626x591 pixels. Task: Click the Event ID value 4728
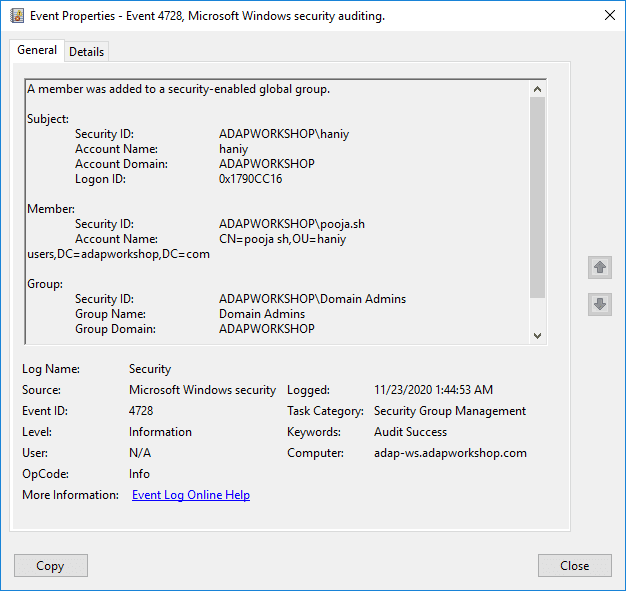tap(141, 411)
